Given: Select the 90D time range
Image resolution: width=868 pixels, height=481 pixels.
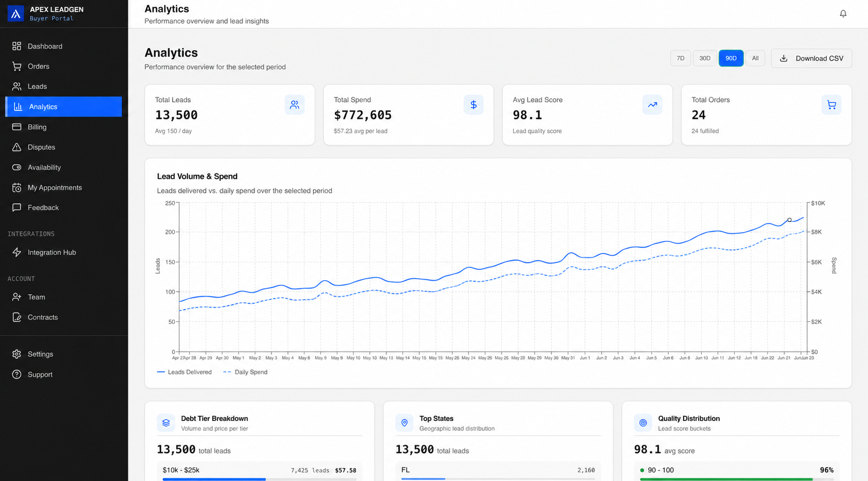Looking at the screenshot, I should (731, 58).
